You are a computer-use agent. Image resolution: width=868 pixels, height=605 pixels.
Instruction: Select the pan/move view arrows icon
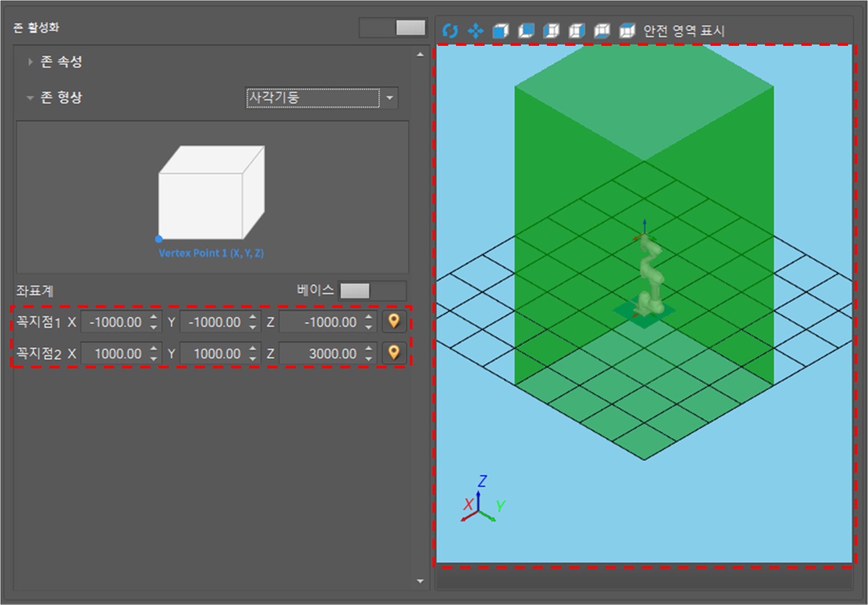pos(476,31)
